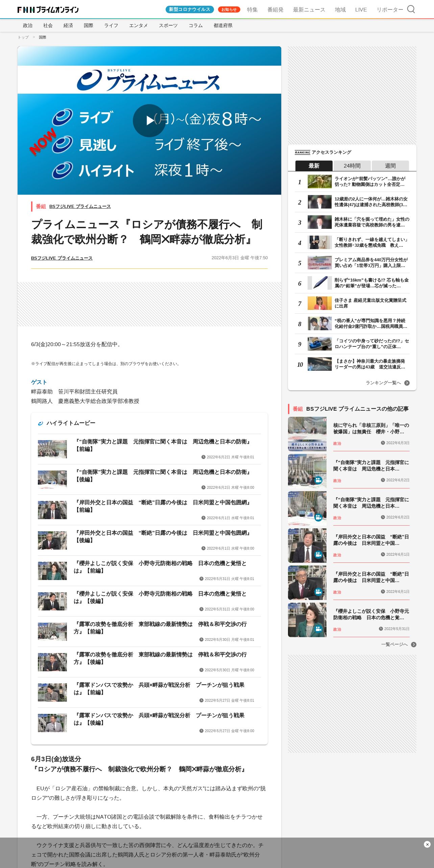Screen dimensions: 434x868
Task: Go to 特集 in the top navigation
Action: 252,9
